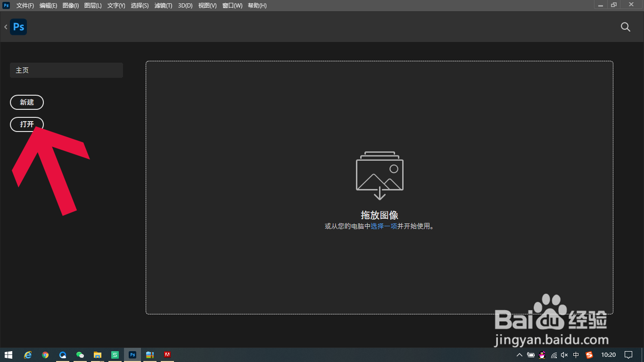Open the blue cloud browser taskbar icon

tap(63, 355)
